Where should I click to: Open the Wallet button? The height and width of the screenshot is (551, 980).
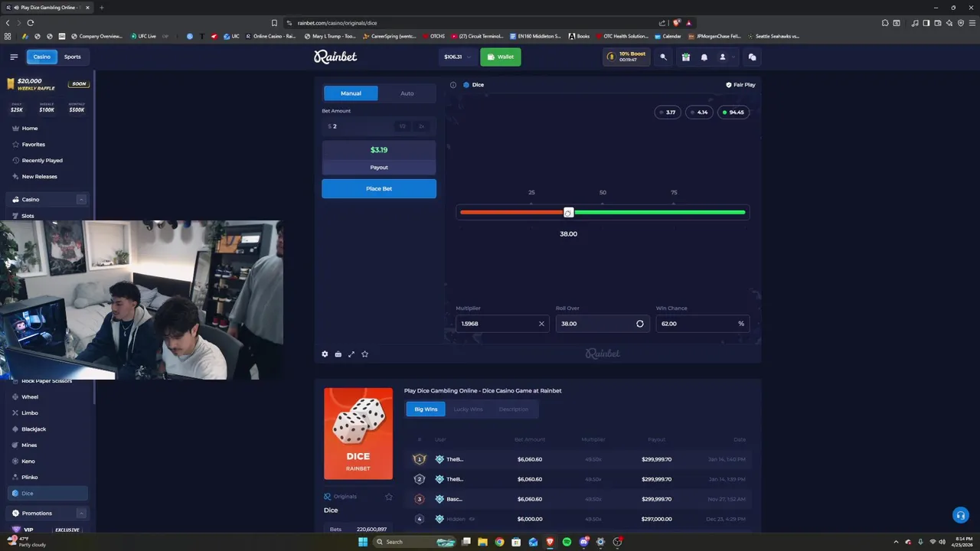[x=500, y=57]
